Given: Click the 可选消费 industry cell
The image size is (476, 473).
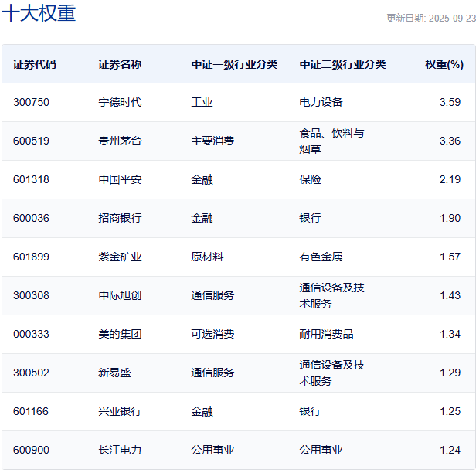Looking at the screenshot, I should (212, 334).
